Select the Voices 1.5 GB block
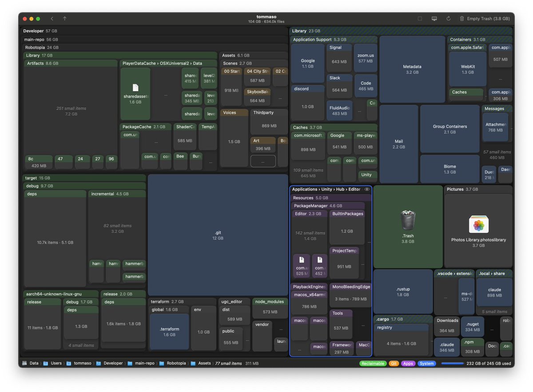 click(x=234, y=139)
